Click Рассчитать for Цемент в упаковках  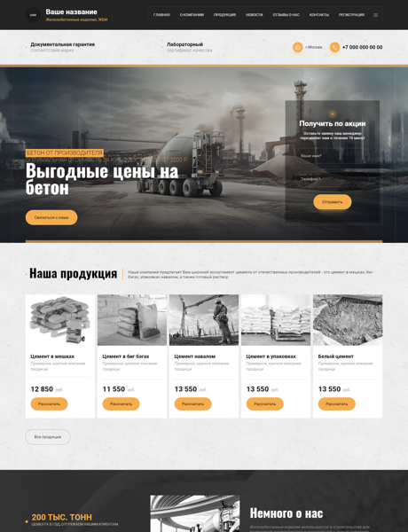(x=265, y=404)
